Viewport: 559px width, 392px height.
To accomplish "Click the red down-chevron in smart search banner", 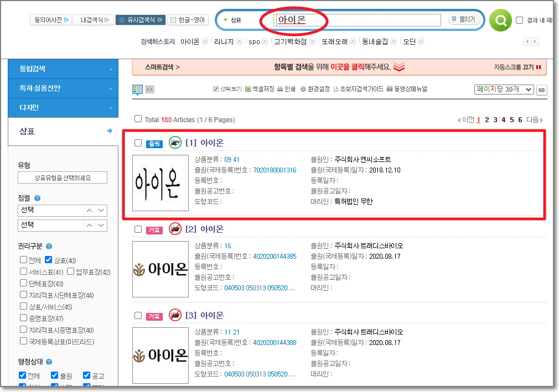I will pos(399,67).
